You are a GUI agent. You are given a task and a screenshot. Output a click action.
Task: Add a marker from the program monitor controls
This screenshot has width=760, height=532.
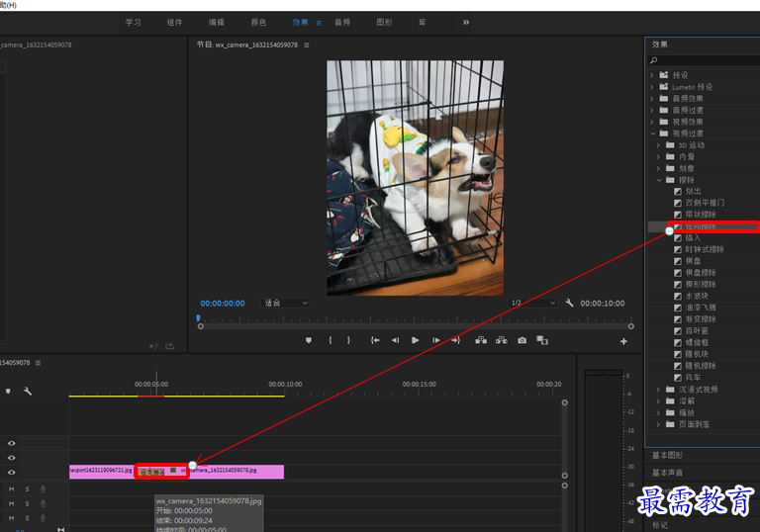click(309, 340)
